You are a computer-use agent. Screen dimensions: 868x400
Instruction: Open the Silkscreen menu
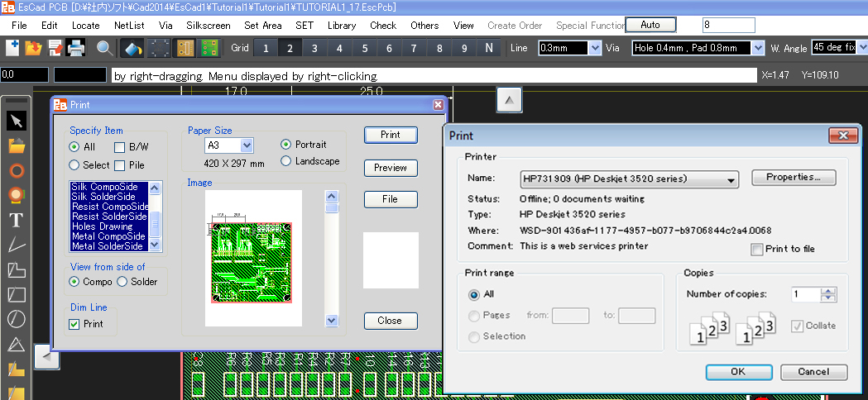coord(209,26)
